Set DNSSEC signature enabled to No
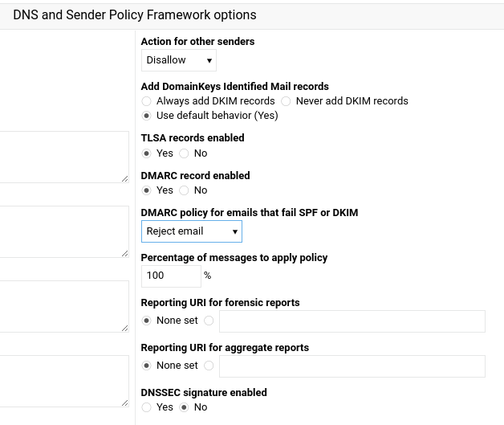Image resolution: width=504 pixels, height=425 pixels. tap(184, 407)
